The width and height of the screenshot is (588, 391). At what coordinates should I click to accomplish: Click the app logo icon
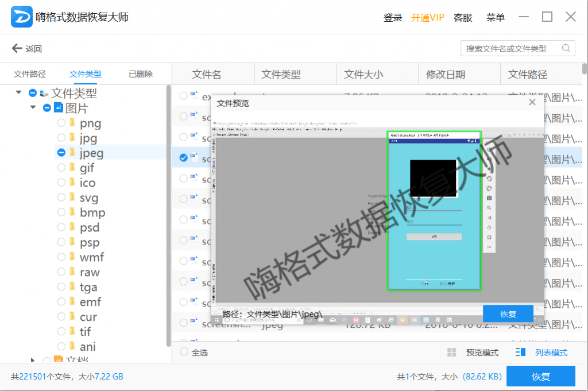click(x=21, y=17)
